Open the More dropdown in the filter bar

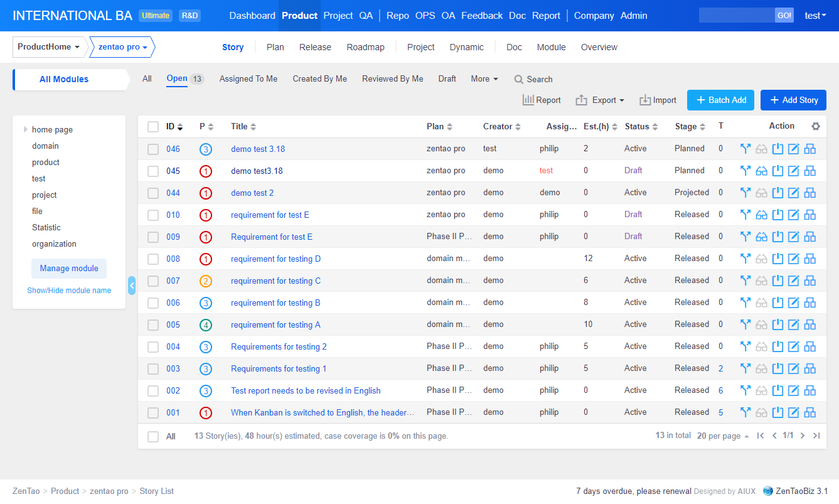click(484, 79)
